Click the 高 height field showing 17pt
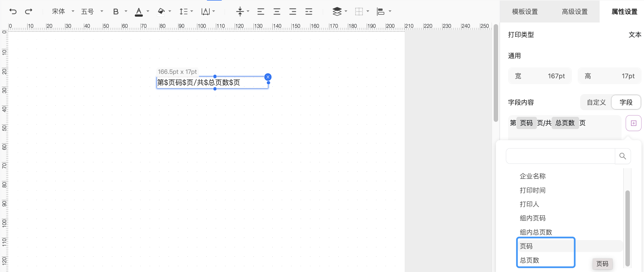The height and width of the screenshot is (272, 644). click(x=609, y=76)
